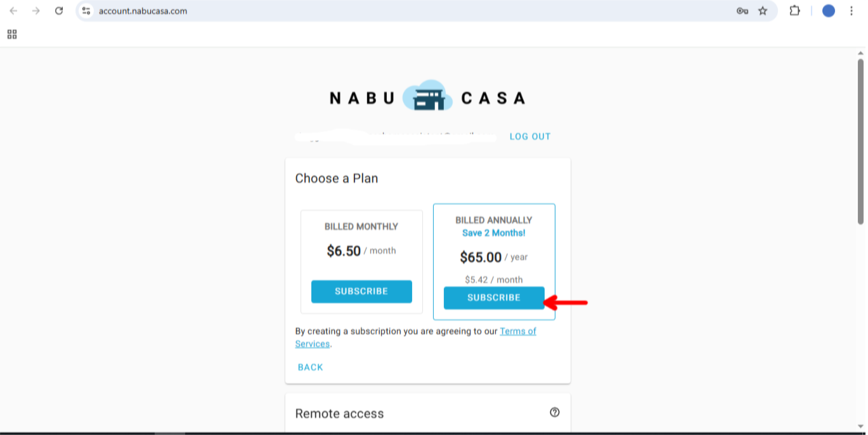Screen dimensions: 868x435
Task: Log out of the account
Action: (530, 136)
